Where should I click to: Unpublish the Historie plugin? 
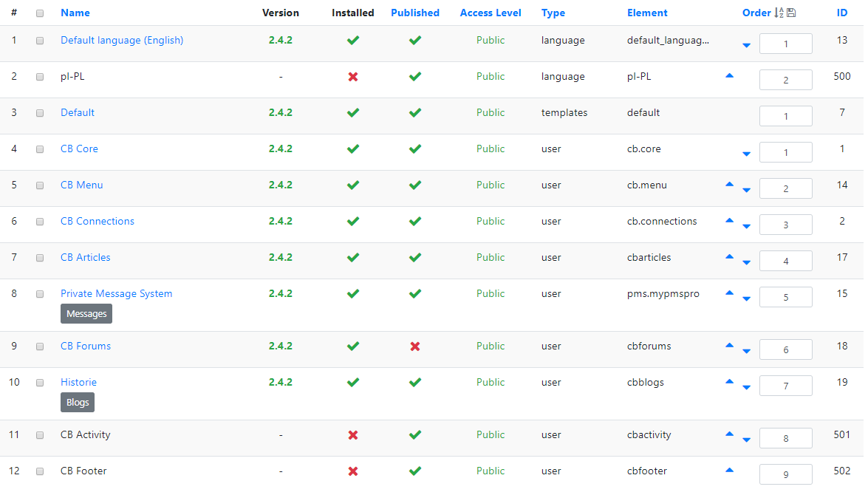pos(414,383)
